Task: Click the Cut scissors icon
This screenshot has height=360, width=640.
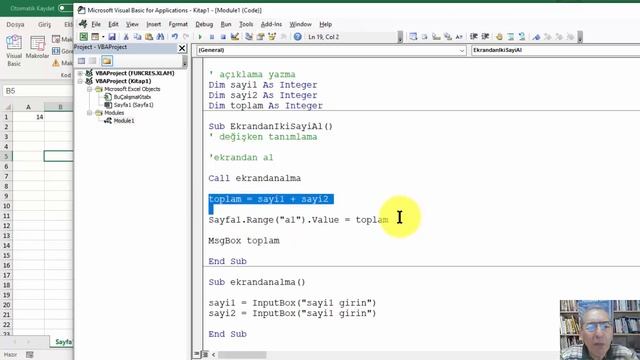Action: pyautogui.click(x=126, y=37)
